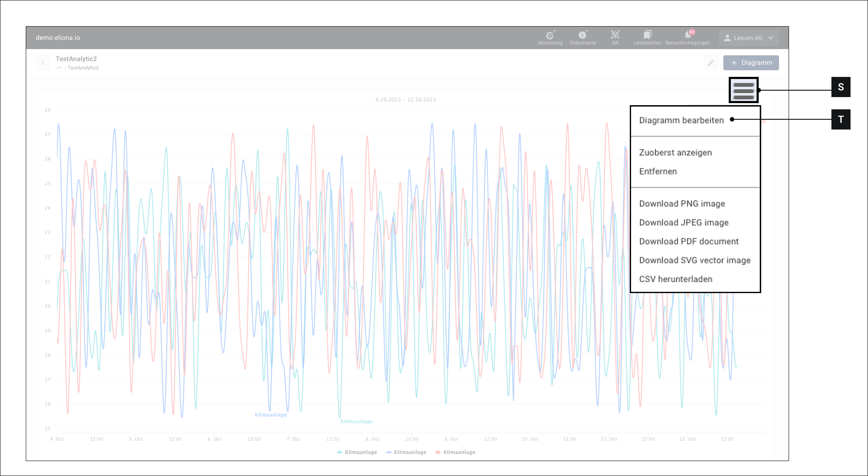
Task: Click the back arrow beside TestAnalytic2
Action: point(43,63)
